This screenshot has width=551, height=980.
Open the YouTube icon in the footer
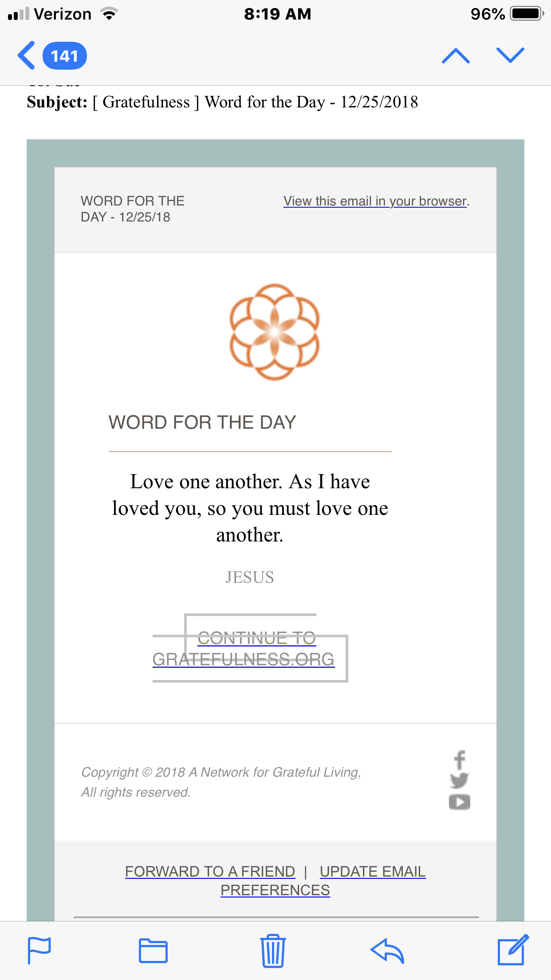point(460,802)
